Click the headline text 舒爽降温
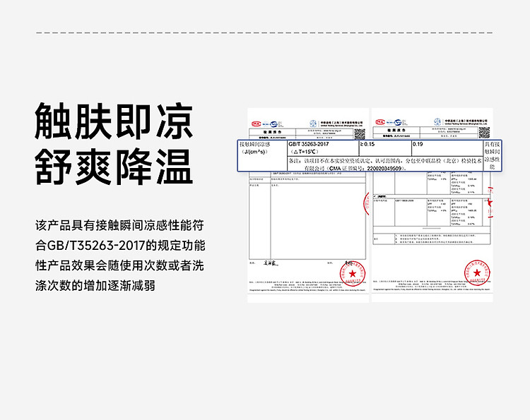 tap(113, 167)
